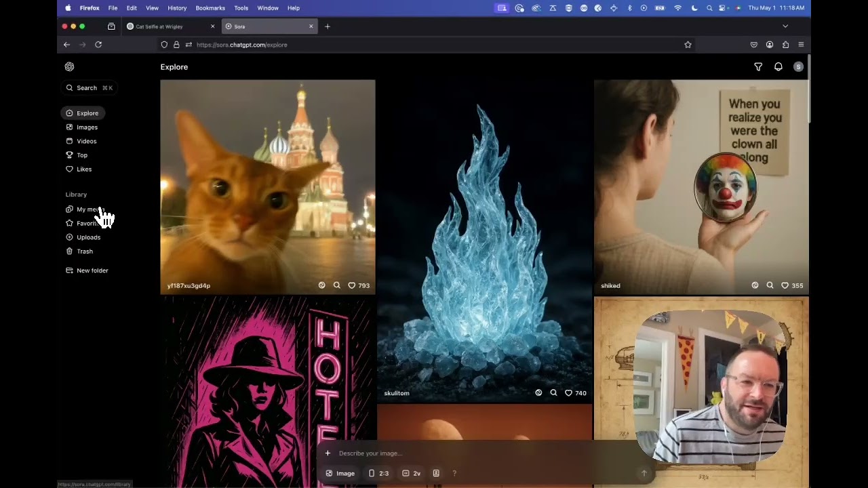Switch to the Cat Selfie at Wrigley tab
The image size is (868, 488).
click(170, 26)
